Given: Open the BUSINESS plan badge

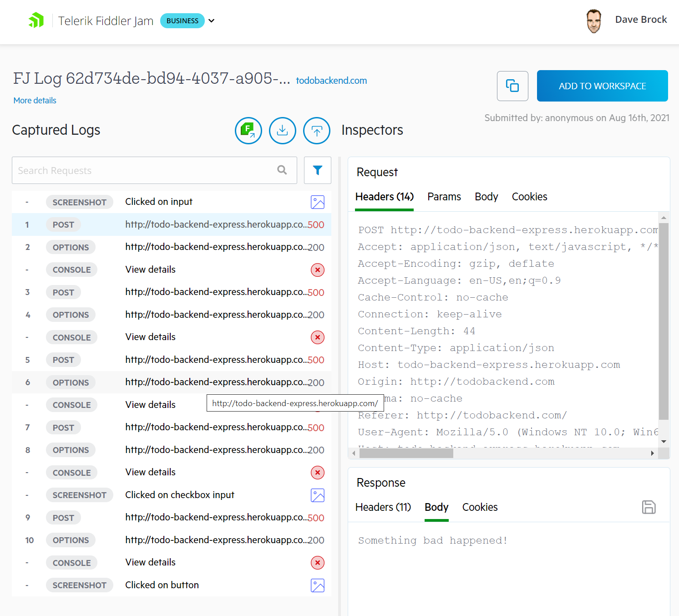Looking at the screenshot, I should pos(182,20).
